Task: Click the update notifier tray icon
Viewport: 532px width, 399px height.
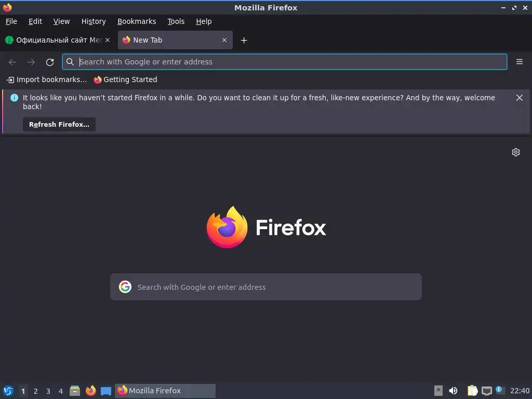Action: (x=500, y=390)
